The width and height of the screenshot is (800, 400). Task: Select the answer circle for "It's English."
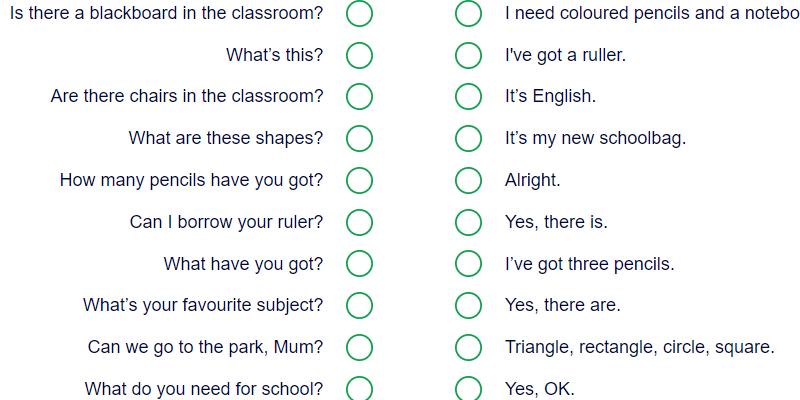click(x=469, y=97)
